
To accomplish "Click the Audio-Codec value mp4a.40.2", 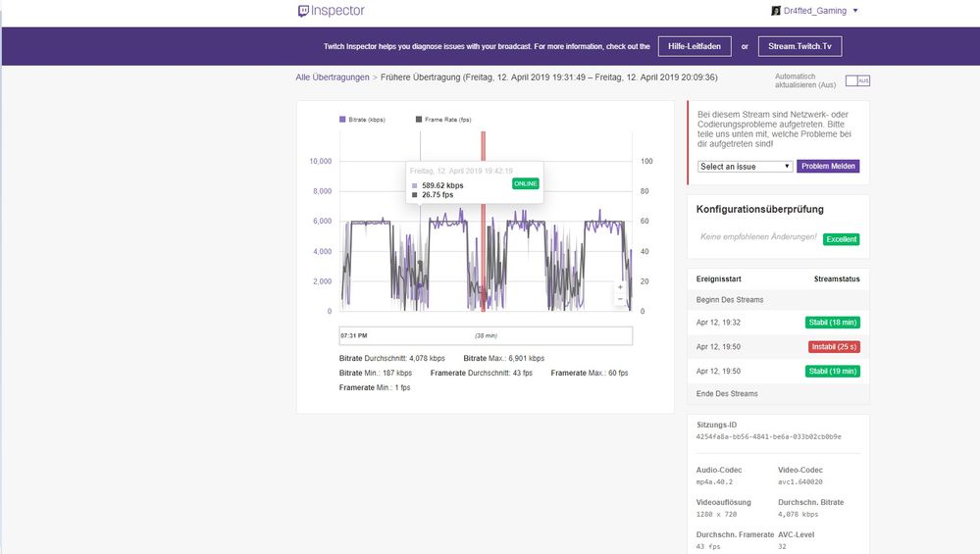I will 714,482.
